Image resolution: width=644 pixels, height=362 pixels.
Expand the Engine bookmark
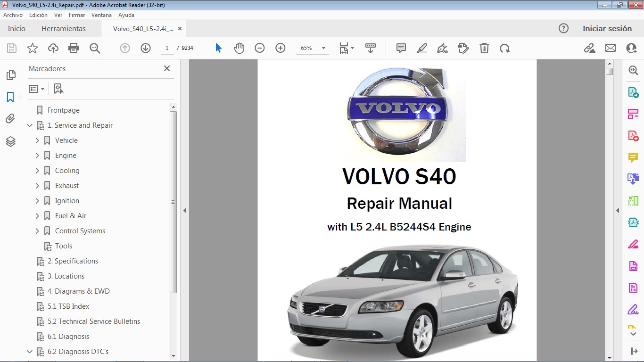(38, 155)
